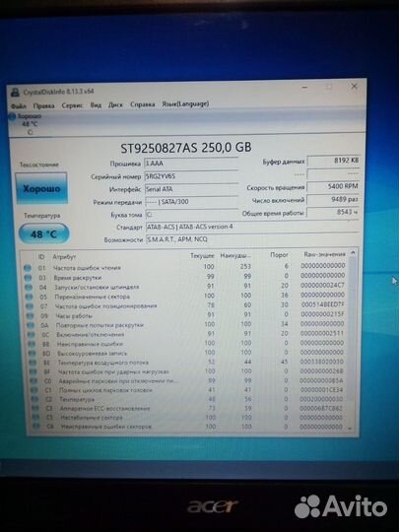
Task: Click the serial number field 5RG2YV6S
Action: pos(191,176)
